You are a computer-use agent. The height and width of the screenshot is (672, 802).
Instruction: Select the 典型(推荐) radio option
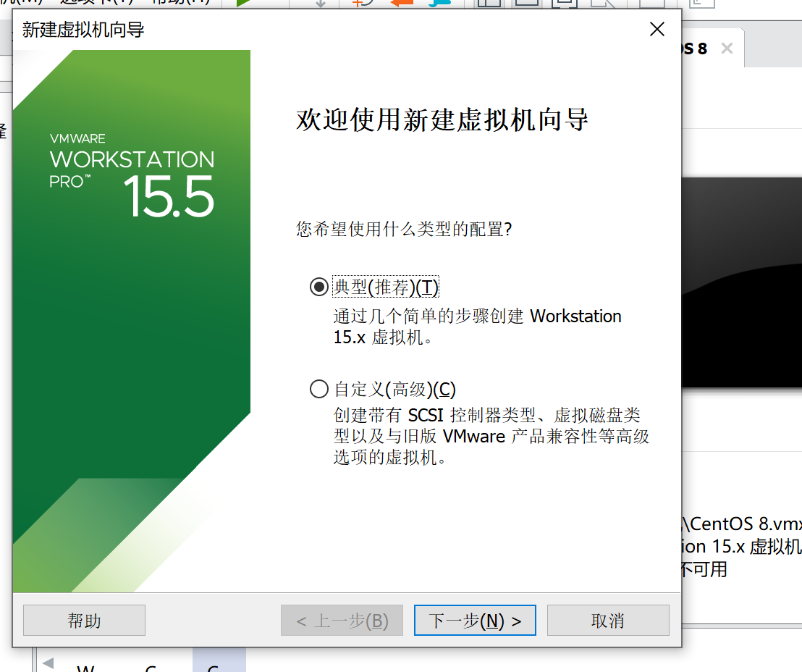318,287
